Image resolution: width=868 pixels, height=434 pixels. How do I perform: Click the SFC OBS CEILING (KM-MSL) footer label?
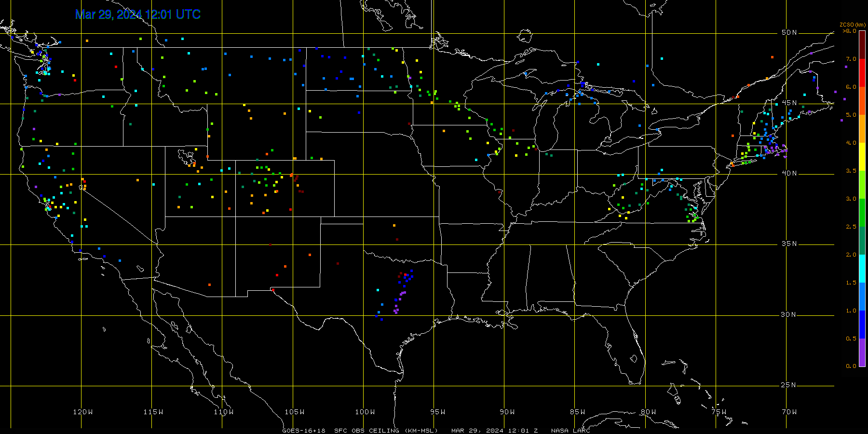click(x=386, y=431)
